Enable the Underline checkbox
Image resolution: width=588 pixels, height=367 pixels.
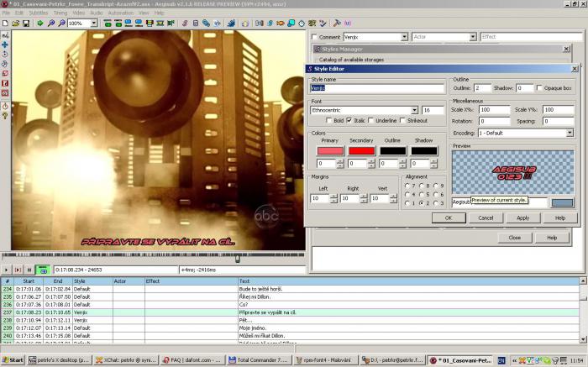click(371, 120)
